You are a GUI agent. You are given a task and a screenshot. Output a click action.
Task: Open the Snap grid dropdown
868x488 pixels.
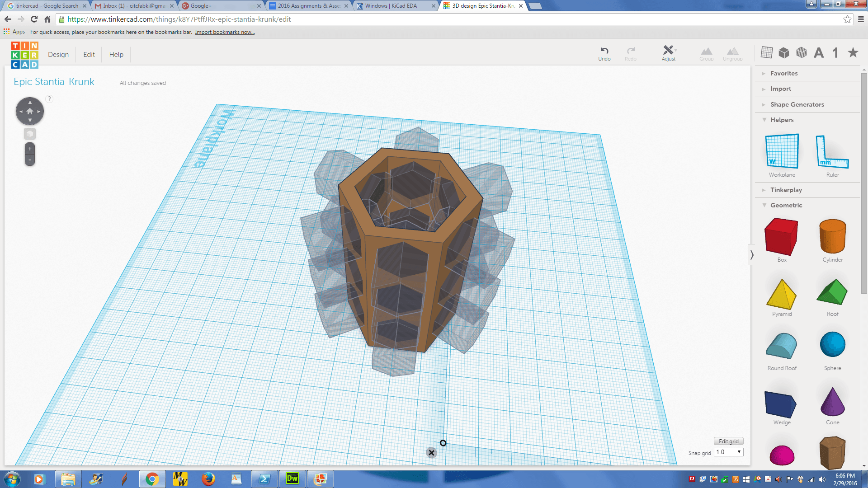click(x=729, y=452)
